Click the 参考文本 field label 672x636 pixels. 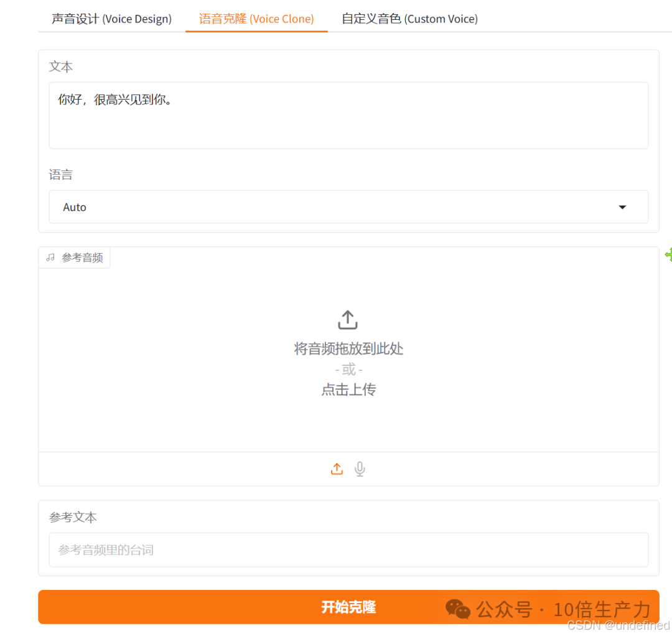[x=73, y=517]
